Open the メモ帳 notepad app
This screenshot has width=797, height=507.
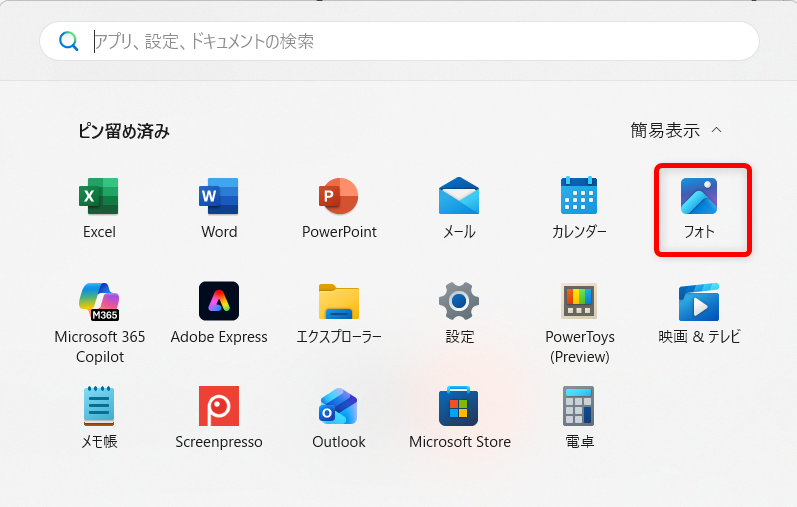click(99, 418)
